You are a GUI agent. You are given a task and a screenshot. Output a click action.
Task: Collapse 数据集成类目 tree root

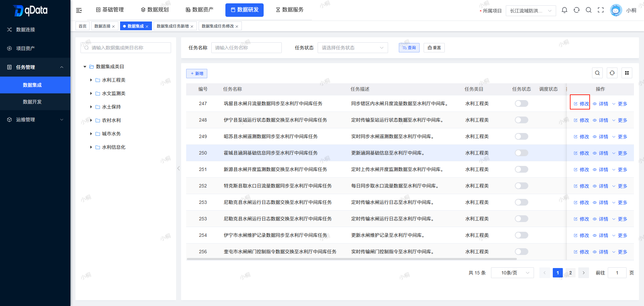pyautogui.click(x=85, y=67)
